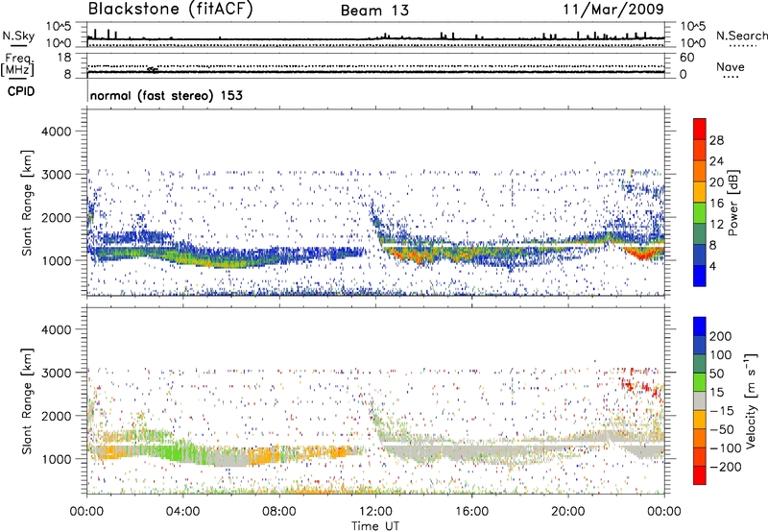The height and width of the screenshot is (532, 768).
Task: Click the title 'Blackstone (fitACF)'
Action: pos(171,10)
